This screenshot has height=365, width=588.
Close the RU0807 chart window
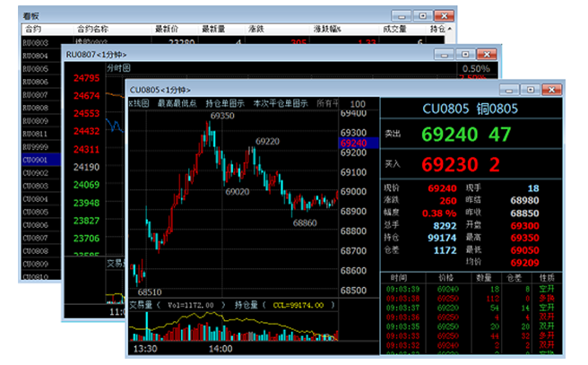[485, 54]
